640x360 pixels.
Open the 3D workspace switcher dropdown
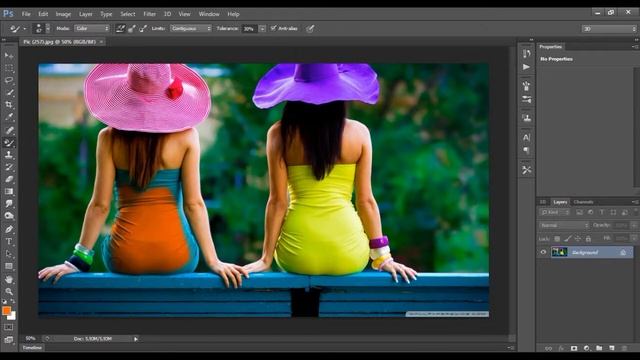pyautogui.click(x=609, y=29)
